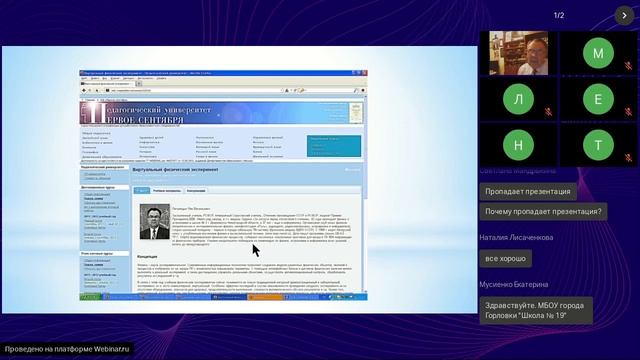Select the participant avatar labeled Н
Image resolution: width=640 pixels, height=360 pixels.
coord(518,145)
